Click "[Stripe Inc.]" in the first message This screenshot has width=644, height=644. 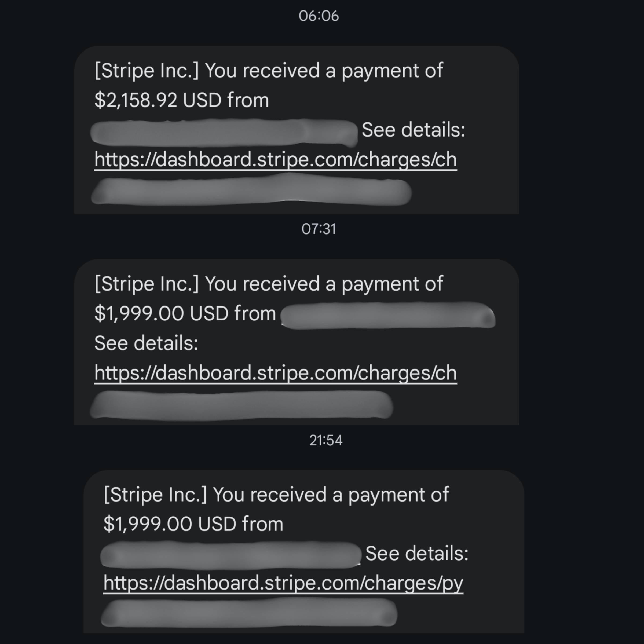pos(146,71)
